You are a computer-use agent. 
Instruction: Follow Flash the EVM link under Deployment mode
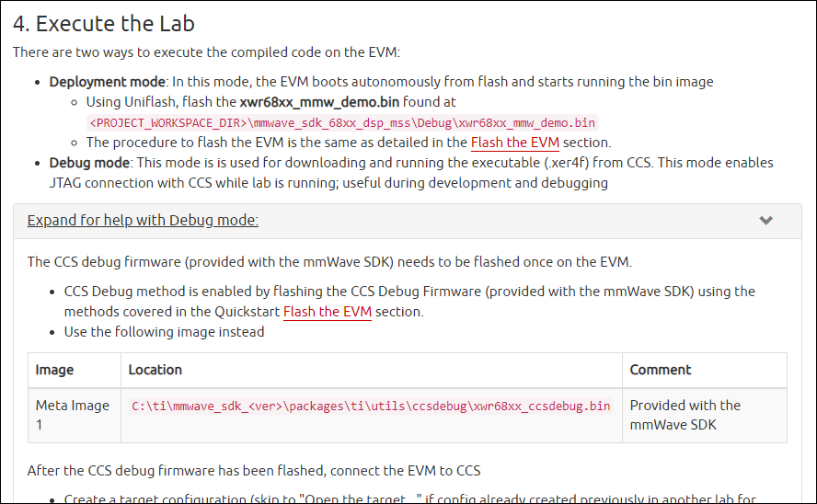coord(515,143)
